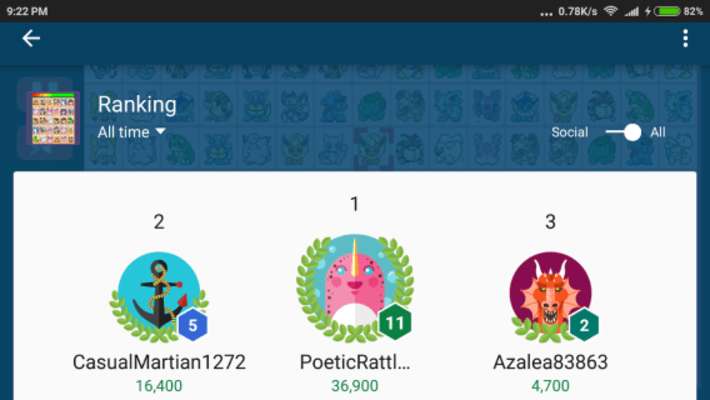Tap the green level 11 hexagon badge

click(395, 322)
